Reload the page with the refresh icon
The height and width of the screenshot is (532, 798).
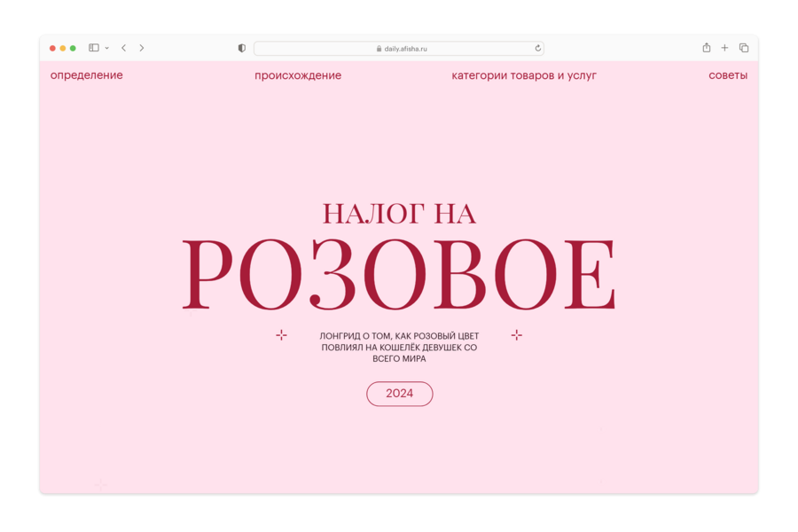[537, 49]
